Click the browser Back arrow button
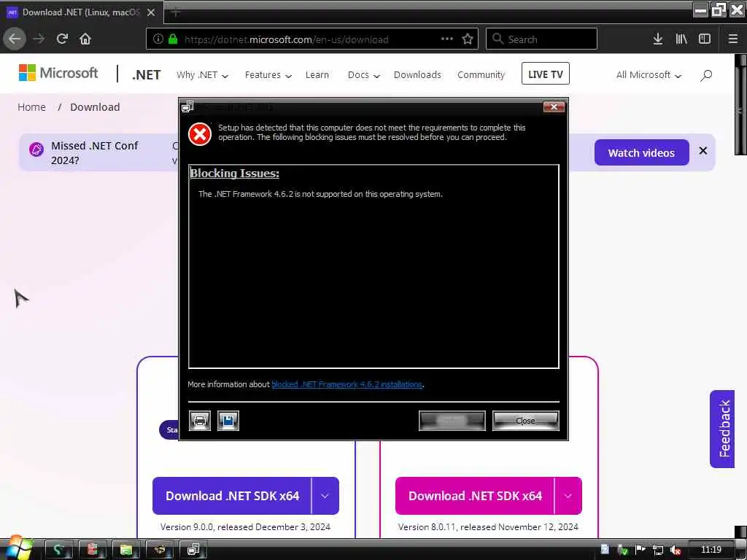This screenshot has width=747, height=560. [x=15, y=39]
